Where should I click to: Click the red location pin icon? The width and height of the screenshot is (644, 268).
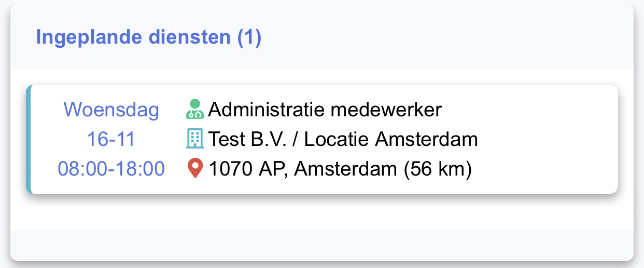point(195,169)
